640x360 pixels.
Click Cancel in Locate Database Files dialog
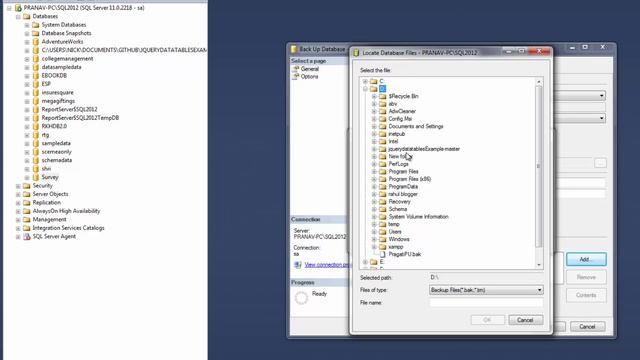pyautogui.click(x=526, y=320)
